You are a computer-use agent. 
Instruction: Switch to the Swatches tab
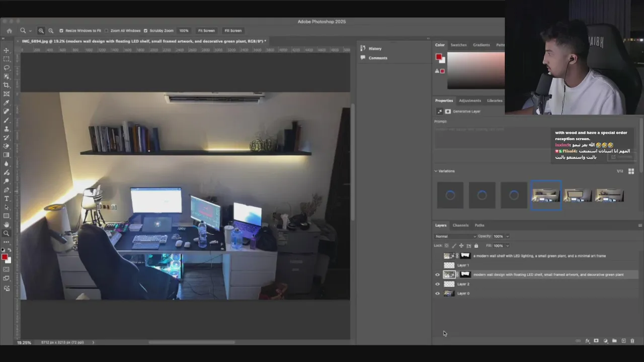point(458,45)
